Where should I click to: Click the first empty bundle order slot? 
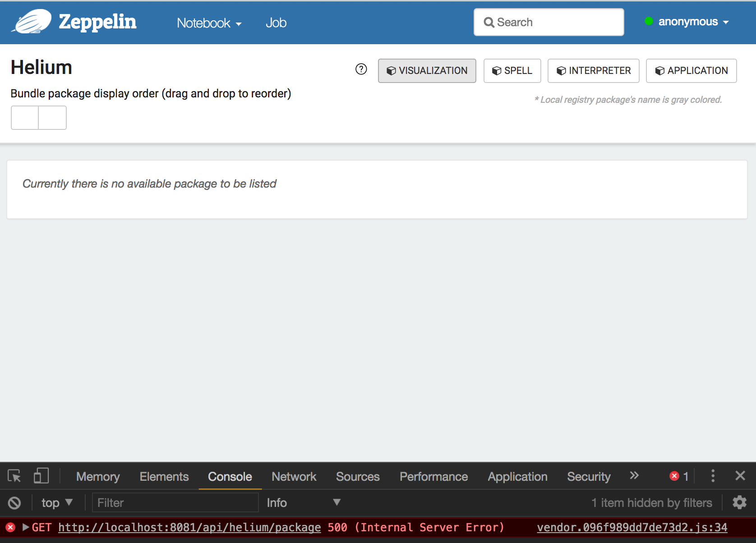click(25, 118)
